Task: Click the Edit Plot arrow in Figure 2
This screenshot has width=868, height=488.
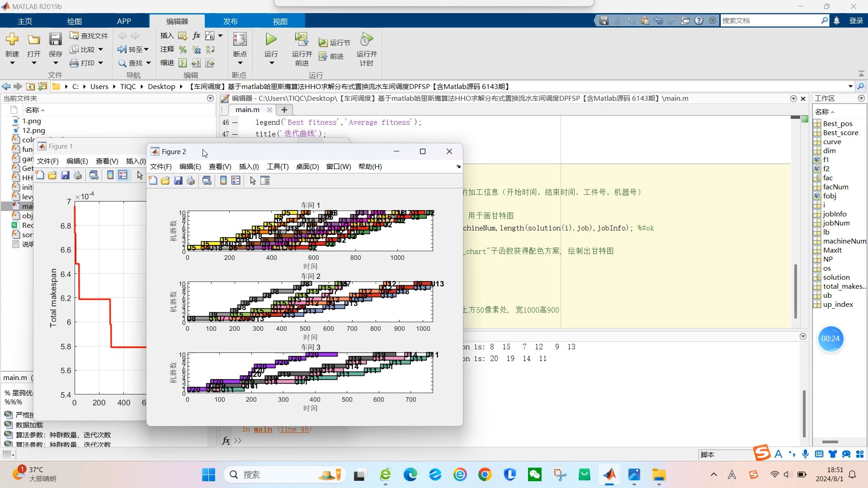Action: (253, 181)
